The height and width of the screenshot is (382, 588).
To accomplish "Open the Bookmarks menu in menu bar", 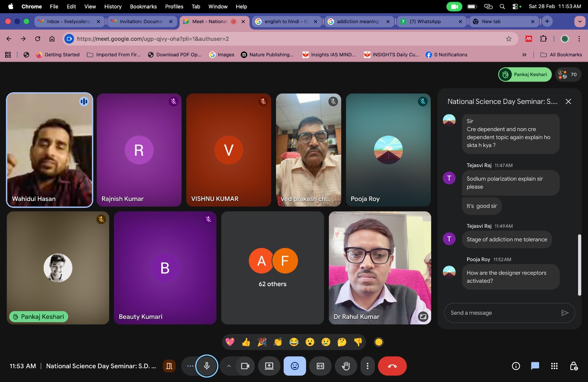I will pyautogui.click(x=143, y=7).
